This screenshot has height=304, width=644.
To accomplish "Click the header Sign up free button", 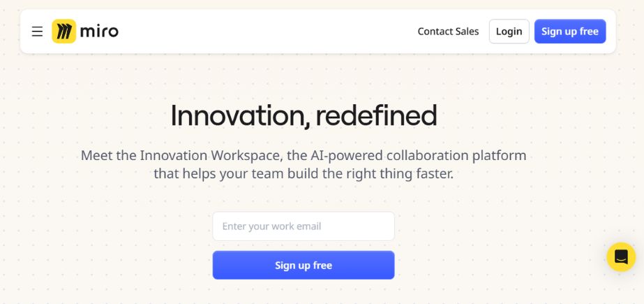I will point(569,31).
